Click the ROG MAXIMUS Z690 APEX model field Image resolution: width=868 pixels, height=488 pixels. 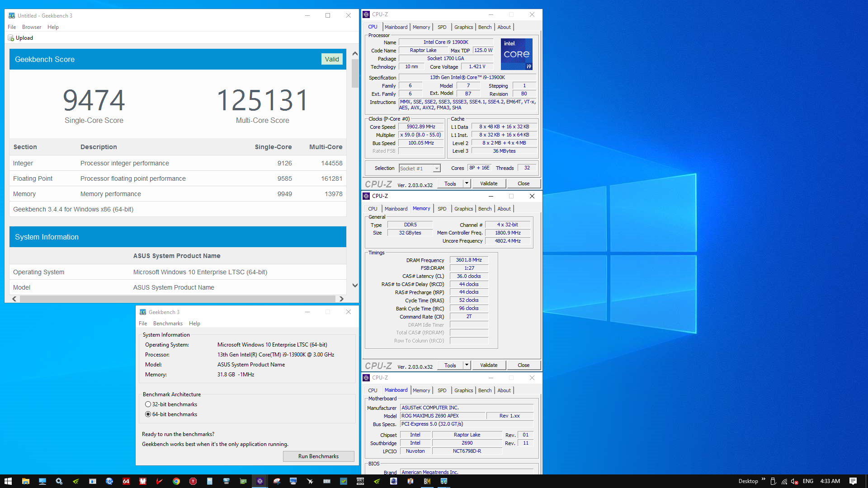(443, 416)
